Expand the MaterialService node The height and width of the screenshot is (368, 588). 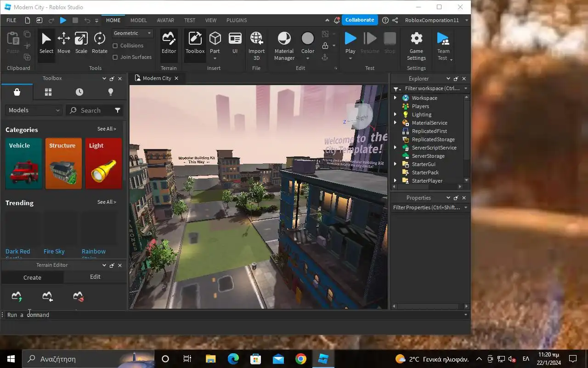click(x=395, y=123)
